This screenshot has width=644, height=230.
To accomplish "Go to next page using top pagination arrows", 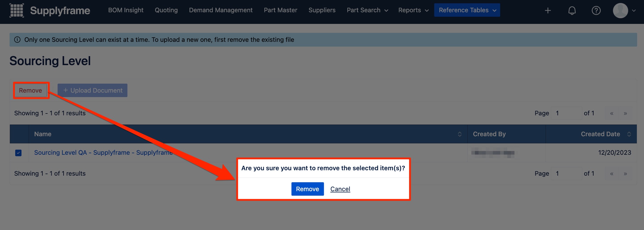I will coord(625,113).
